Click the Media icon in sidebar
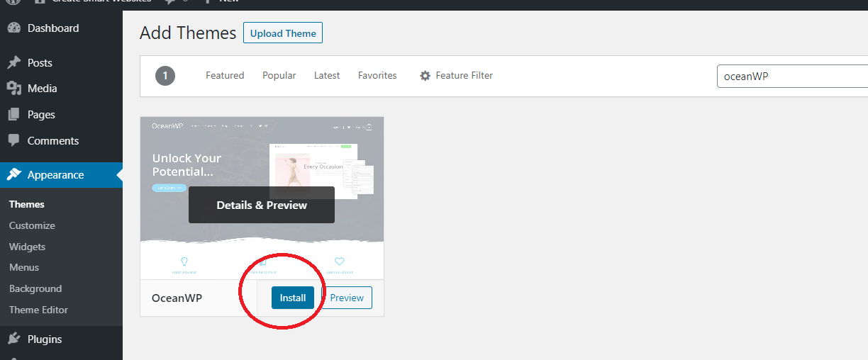The height and width of the screenshot is (360, 868). click(13, 89)
